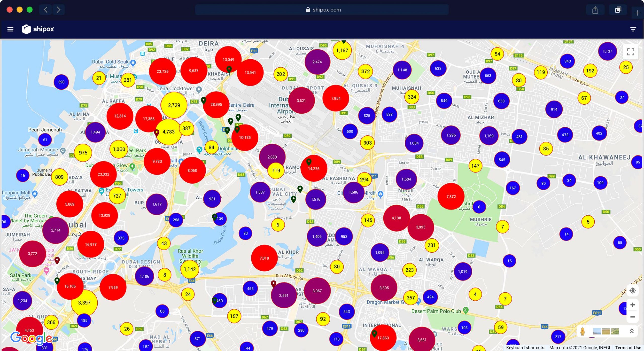Show all browser tabs overview

[618, 10]
